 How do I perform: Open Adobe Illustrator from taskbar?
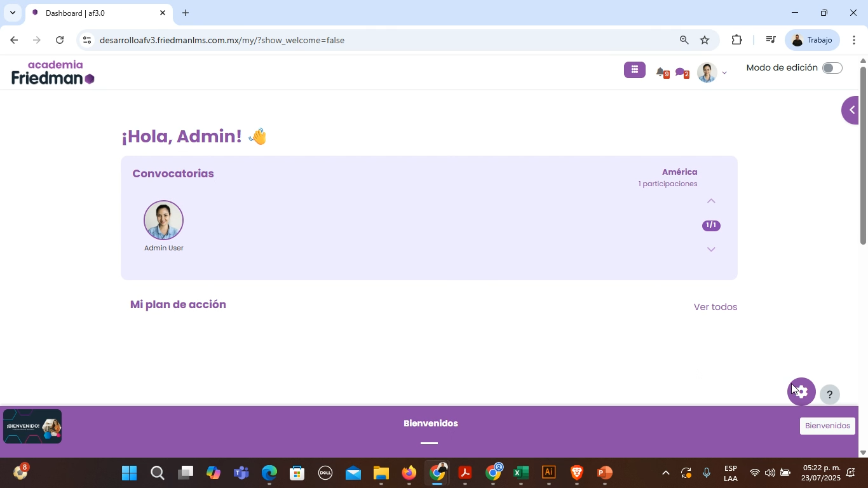coord(548,473)
